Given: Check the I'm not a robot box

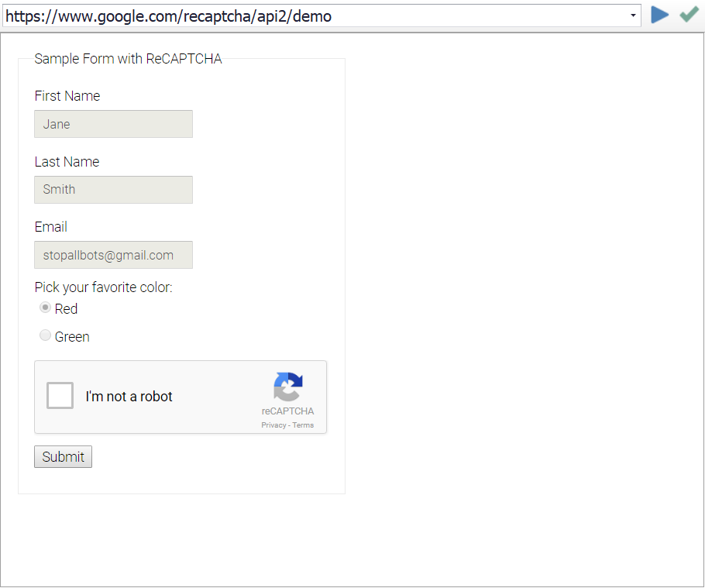Looking at the screenshot, I should point(60,395).
